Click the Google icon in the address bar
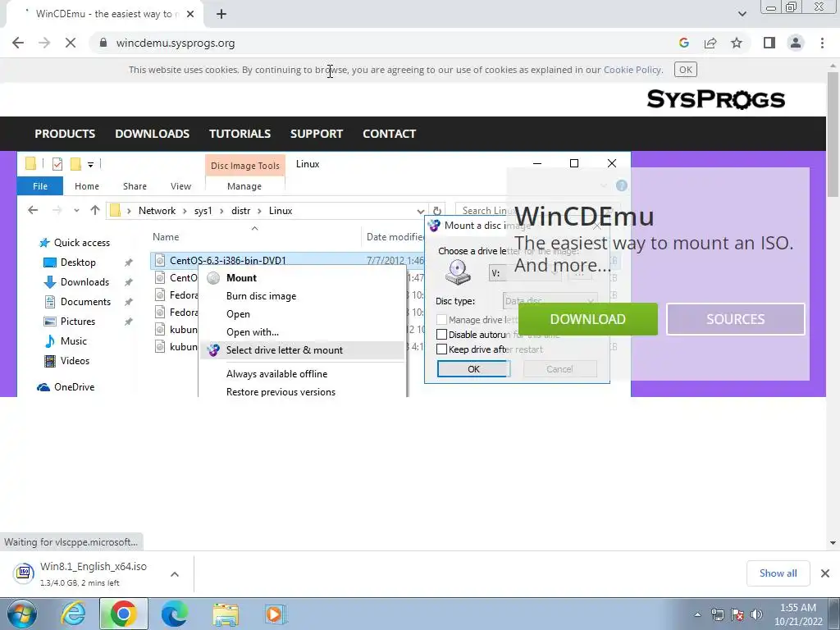840x630 pixels. (x=683, y=43)
